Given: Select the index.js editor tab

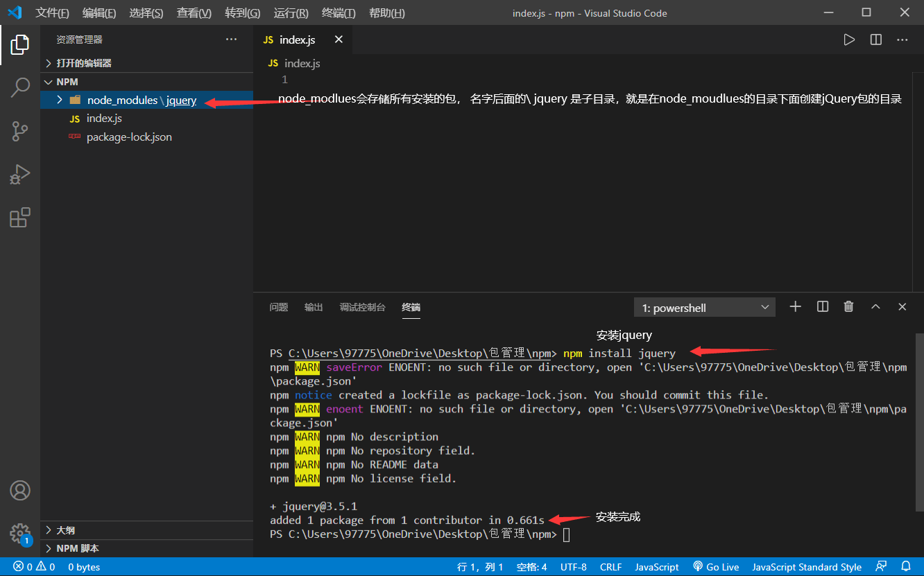Looking at the screenshot, I should point(302,40).
